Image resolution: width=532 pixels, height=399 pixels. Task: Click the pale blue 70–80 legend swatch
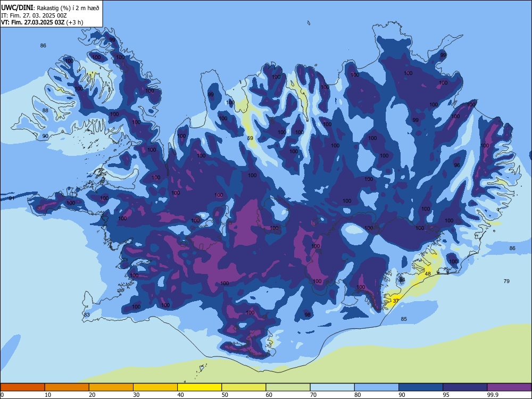332,387
